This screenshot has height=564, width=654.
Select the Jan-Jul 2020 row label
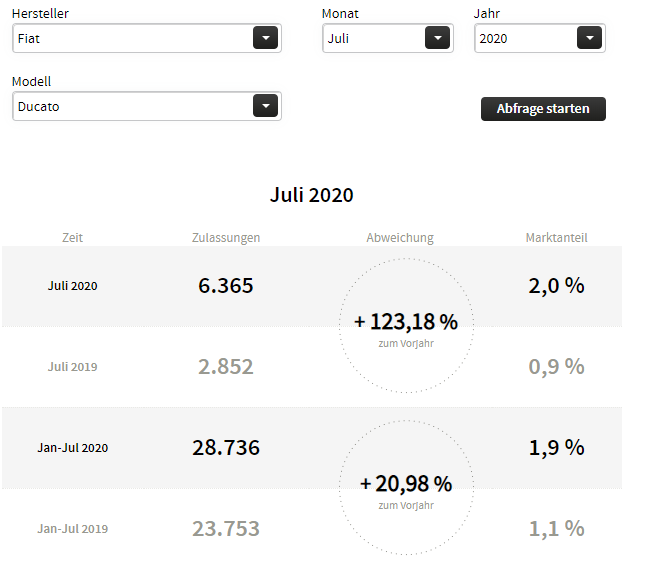click(72, 448)
